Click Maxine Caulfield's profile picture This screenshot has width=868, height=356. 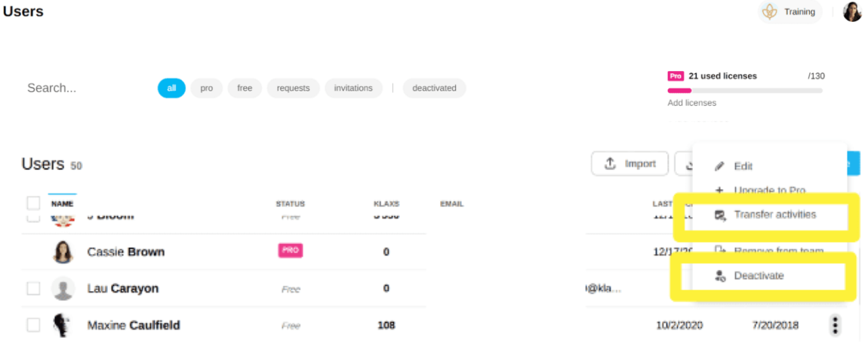pyautogui.click(x=63, y=326)
